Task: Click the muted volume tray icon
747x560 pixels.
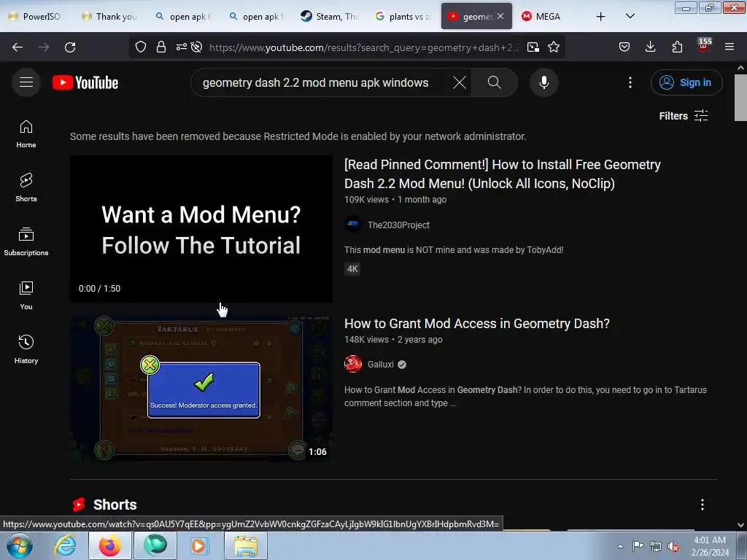Action: click(x=673, y=546)
